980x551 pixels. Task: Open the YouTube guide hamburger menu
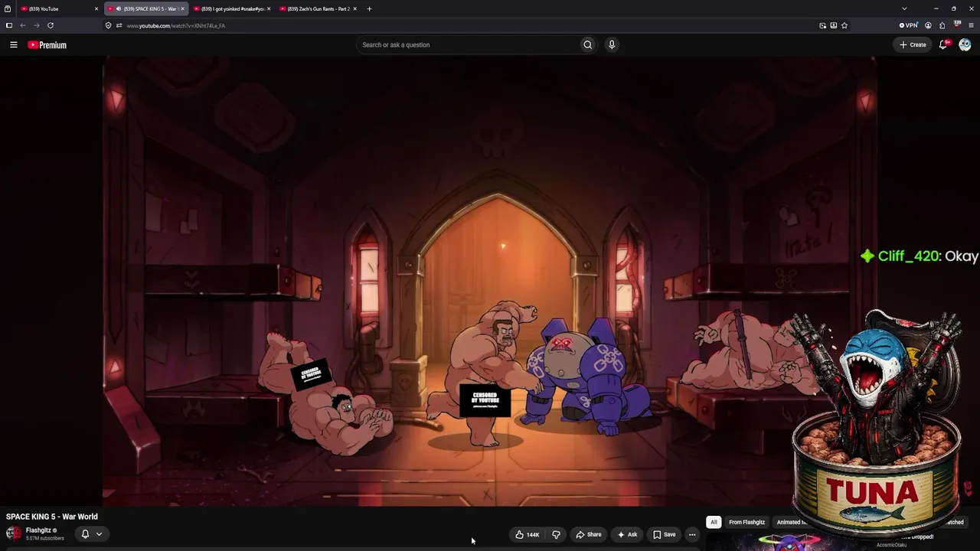(13, 45)
